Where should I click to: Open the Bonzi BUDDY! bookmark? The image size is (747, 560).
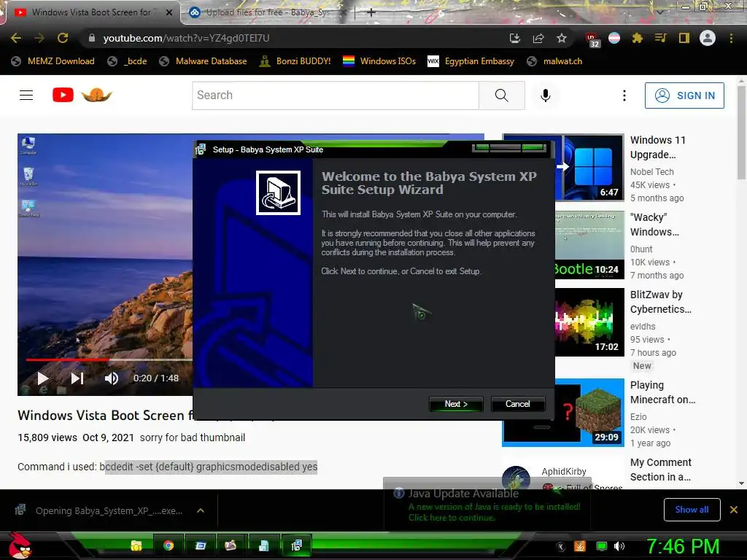pos(295,61)
